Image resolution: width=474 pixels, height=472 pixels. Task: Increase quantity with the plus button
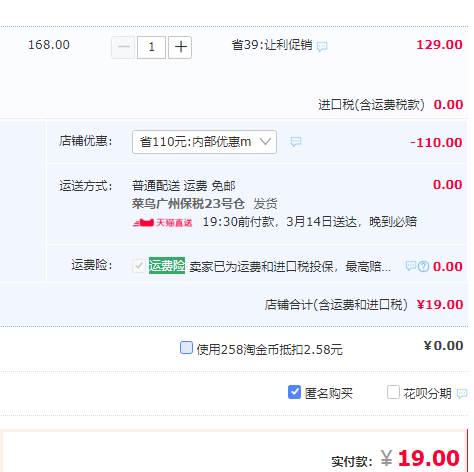click(180, 47)
